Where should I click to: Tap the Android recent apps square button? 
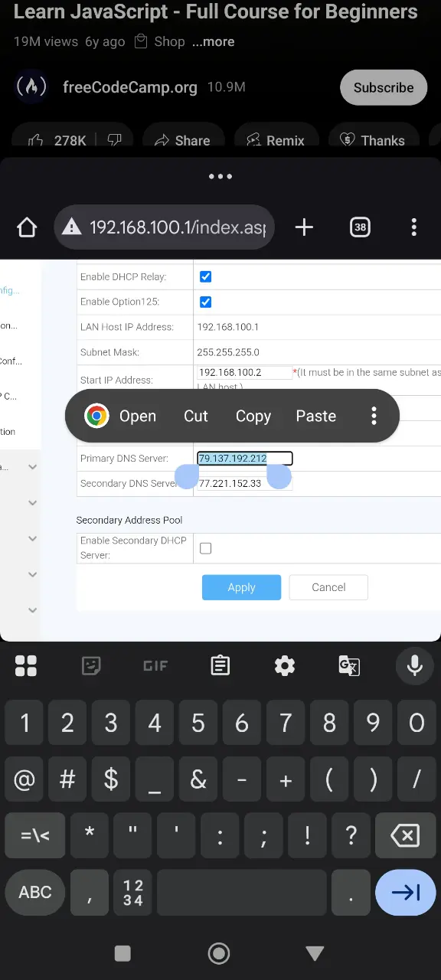pos(122,953)
